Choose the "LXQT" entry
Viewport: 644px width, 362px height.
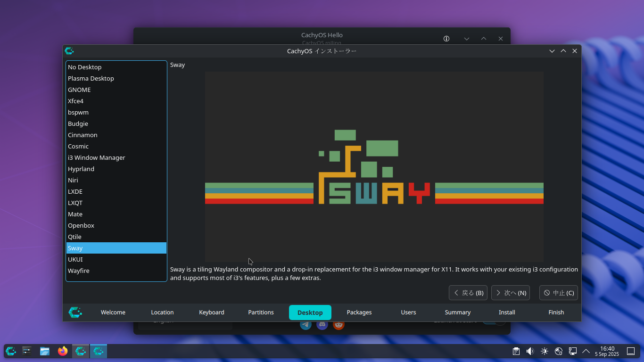pos(116,203)
